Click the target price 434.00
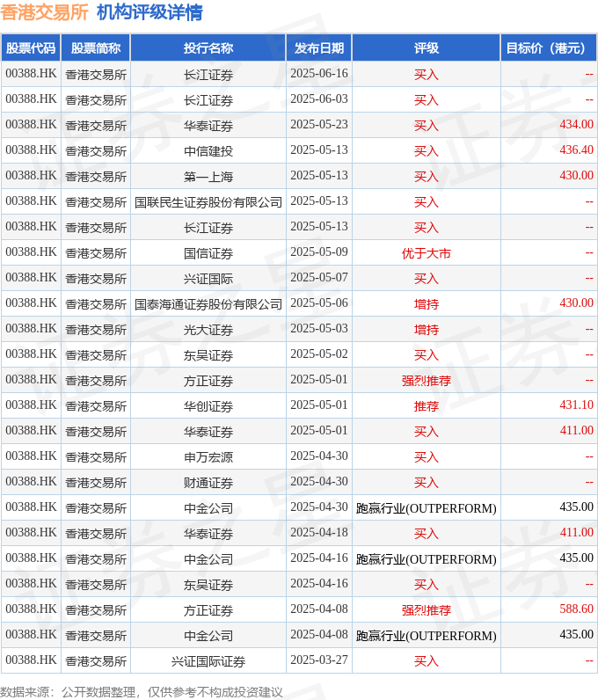 (576, 124)
